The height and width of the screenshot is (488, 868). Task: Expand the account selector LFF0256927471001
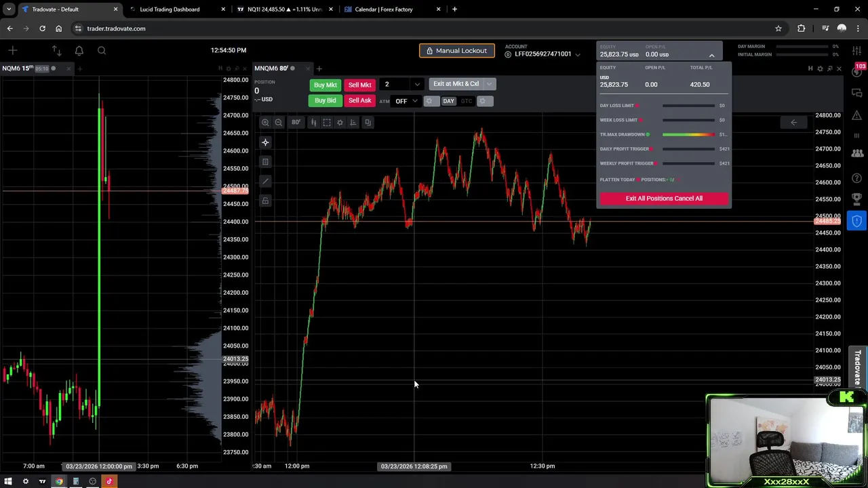coord(578,54)
